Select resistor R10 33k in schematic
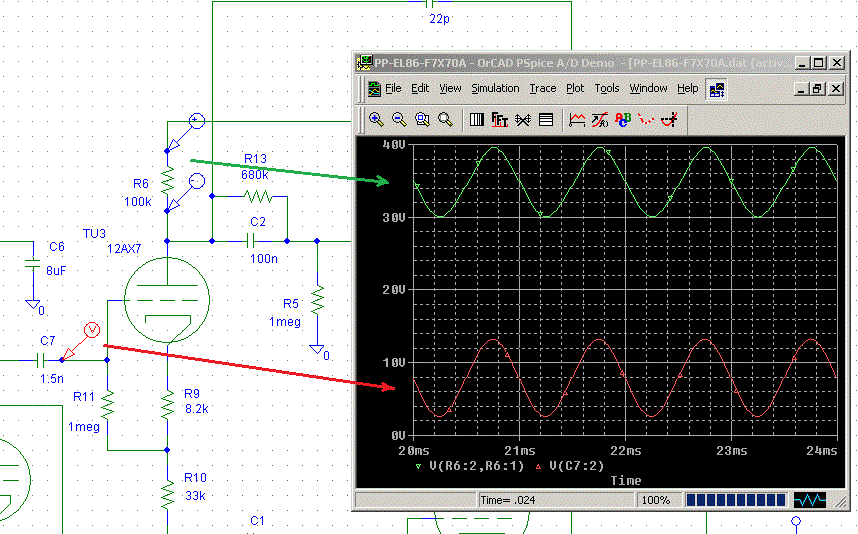 point(167,494)
